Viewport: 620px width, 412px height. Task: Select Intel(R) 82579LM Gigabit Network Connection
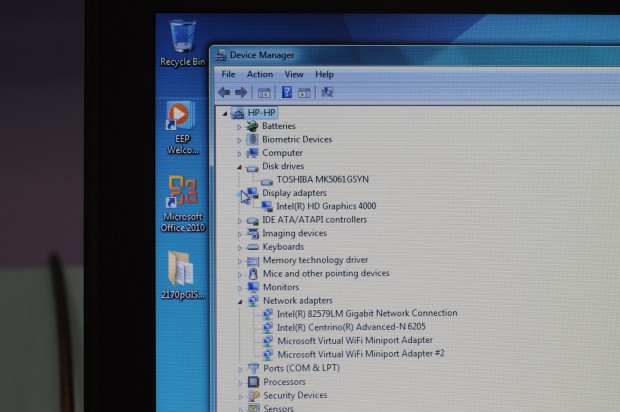click(x=367, y=313)
